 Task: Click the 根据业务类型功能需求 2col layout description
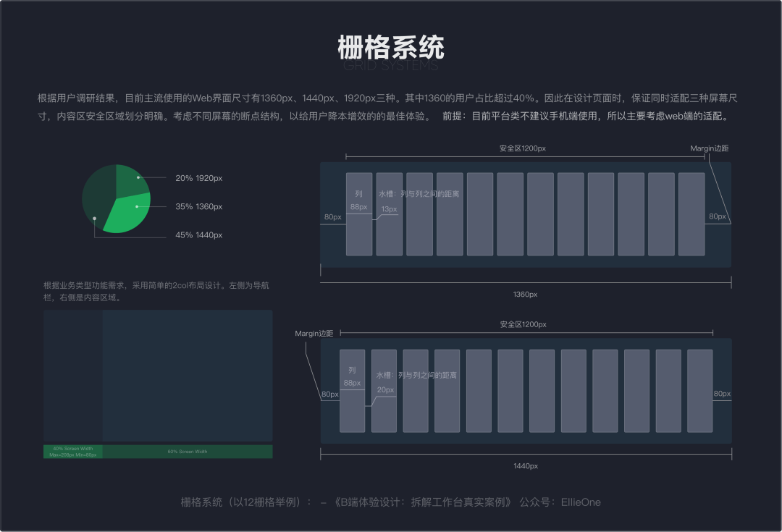pos(156,291)
